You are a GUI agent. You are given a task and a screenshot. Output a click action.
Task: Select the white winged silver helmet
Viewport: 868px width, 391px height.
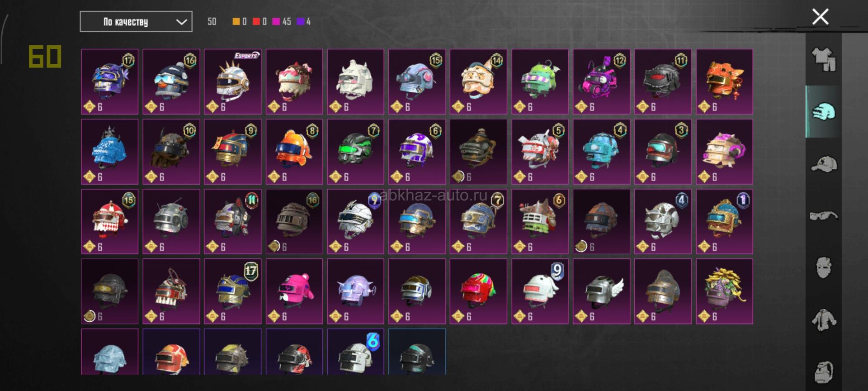point(601,291)
